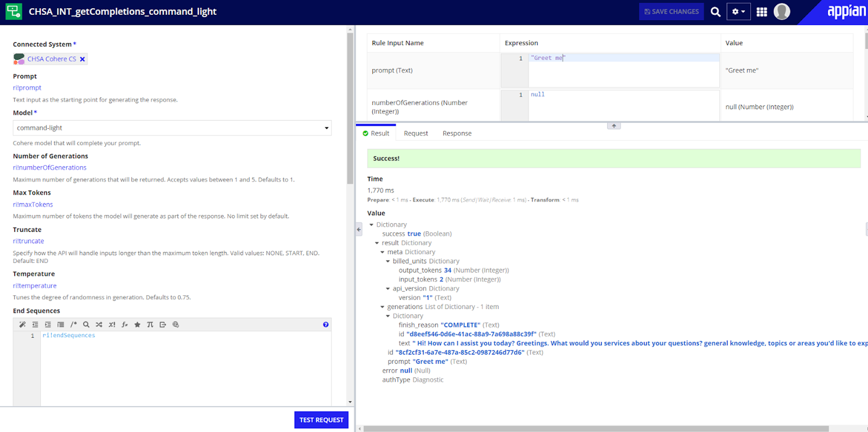
Task: Open the settings gear menu
Action: pyautogui.click(x=738, y=12)
